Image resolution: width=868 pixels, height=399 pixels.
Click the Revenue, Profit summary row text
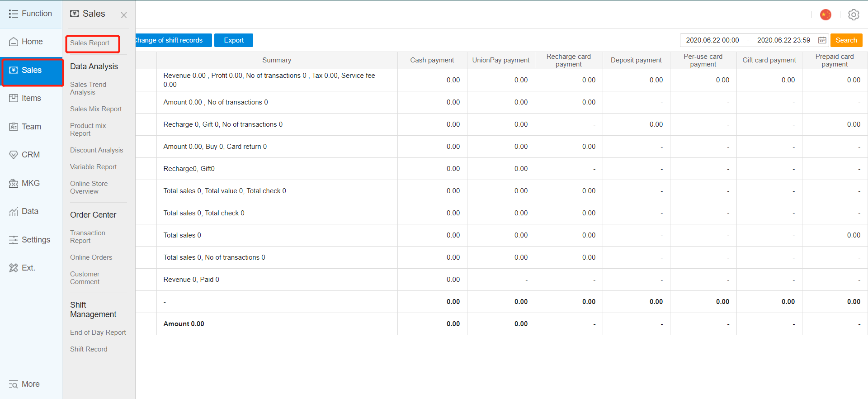pyautogui.click(x=269, y=80)
